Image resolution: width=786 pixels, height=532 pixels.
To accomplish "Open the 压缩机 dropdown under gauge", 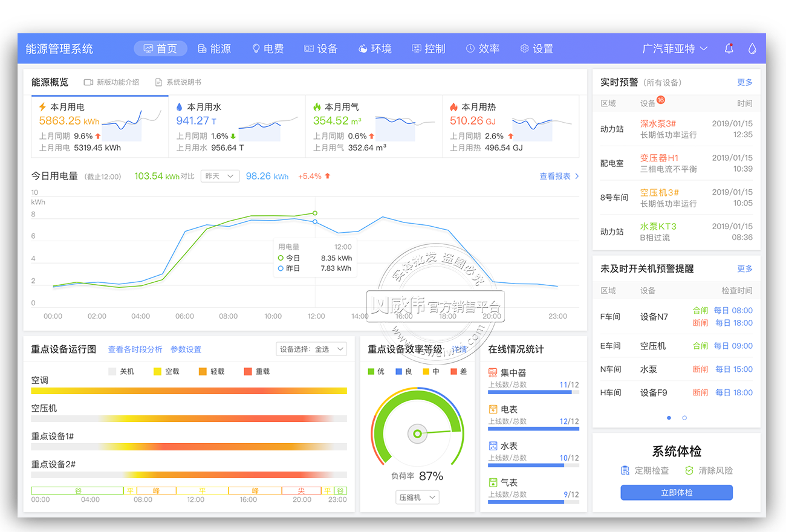I will click(x=417, y=498).
